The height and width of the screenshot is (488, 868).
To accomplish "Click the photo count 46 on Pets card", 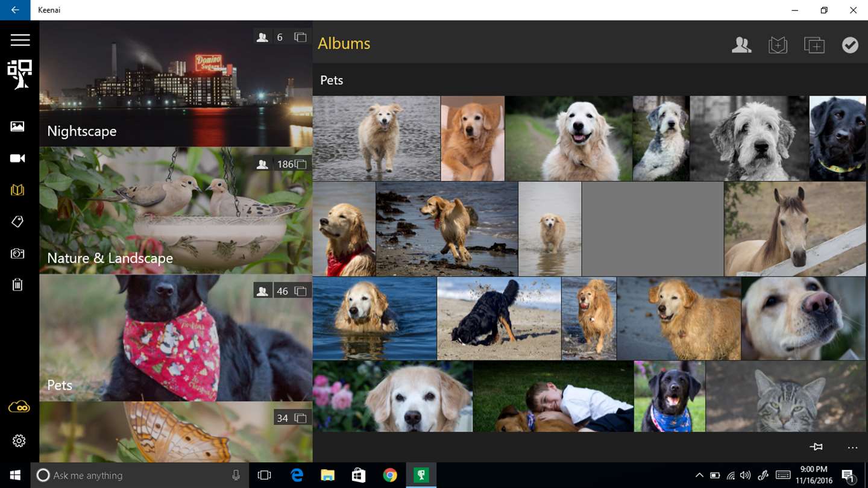I will (282, 291).
